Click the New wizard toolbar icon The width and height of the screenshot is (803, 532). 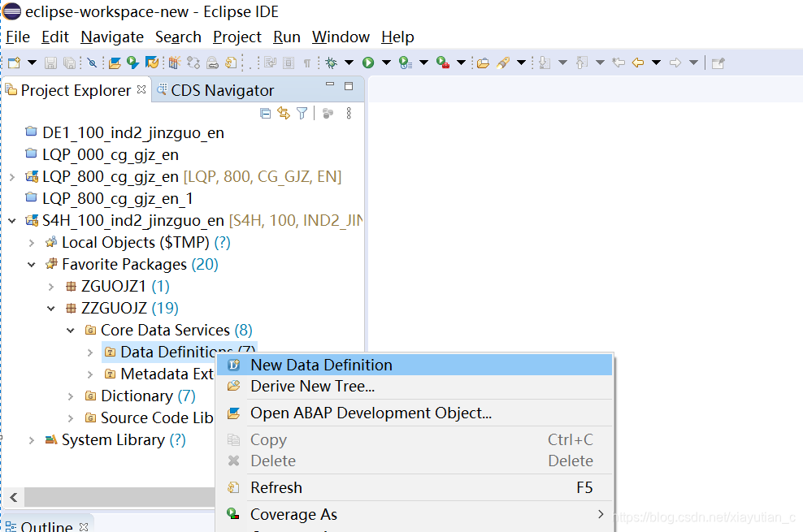(x=14, y=63)
